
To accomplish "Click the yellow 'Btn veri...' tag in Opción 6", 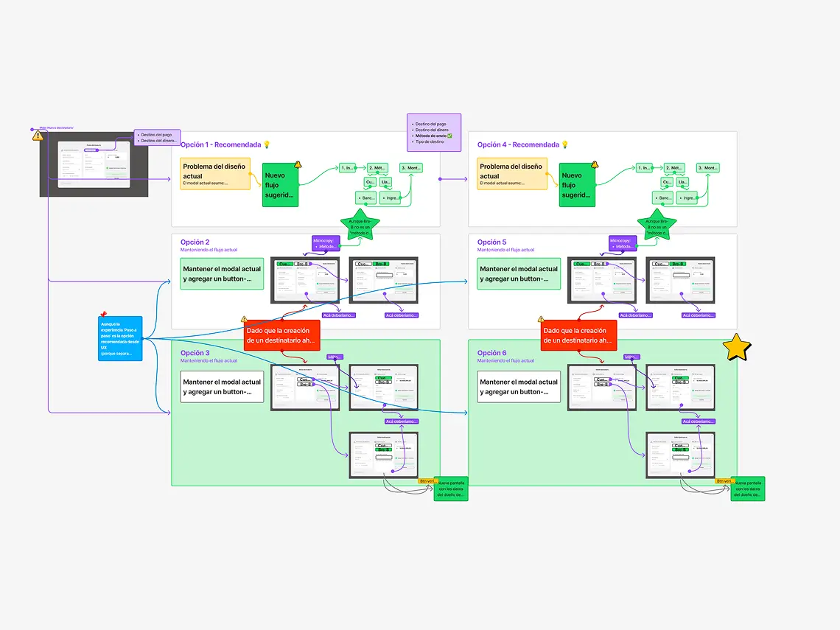I will [x=724, y=480].
